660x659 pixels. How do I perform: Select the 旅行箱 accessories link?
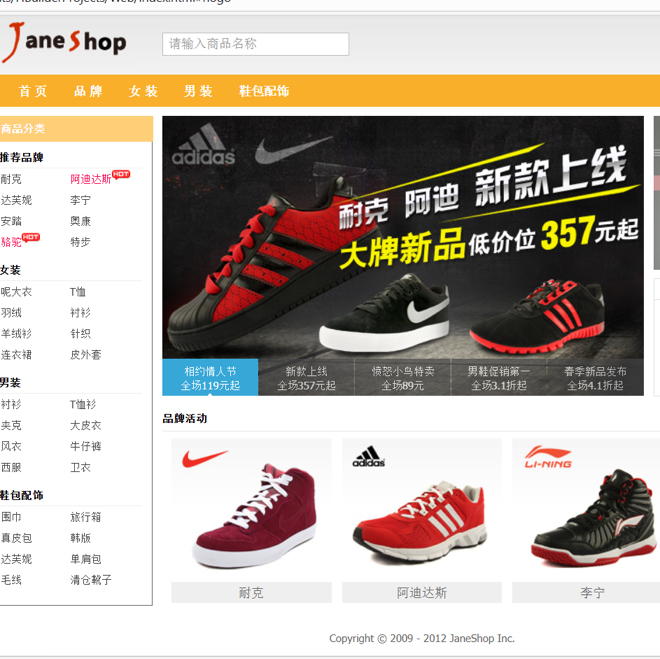(x=85, y=517)
